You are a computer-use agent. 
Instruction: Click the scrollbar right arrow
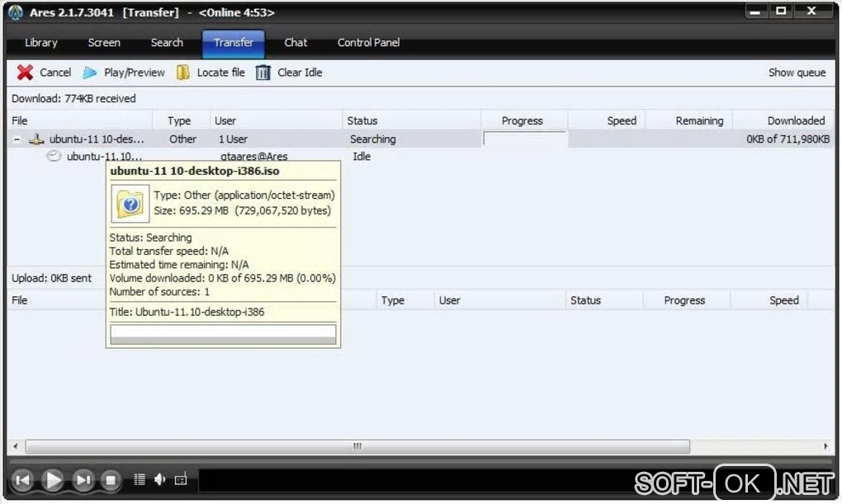point(825,446)
